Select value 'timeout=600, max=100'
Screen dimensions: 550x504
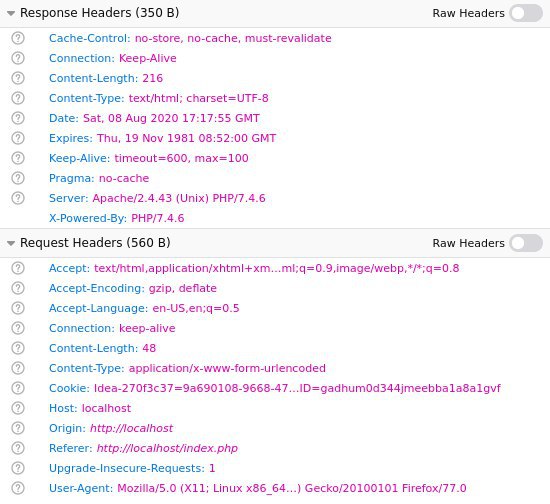tap(181, 158)
